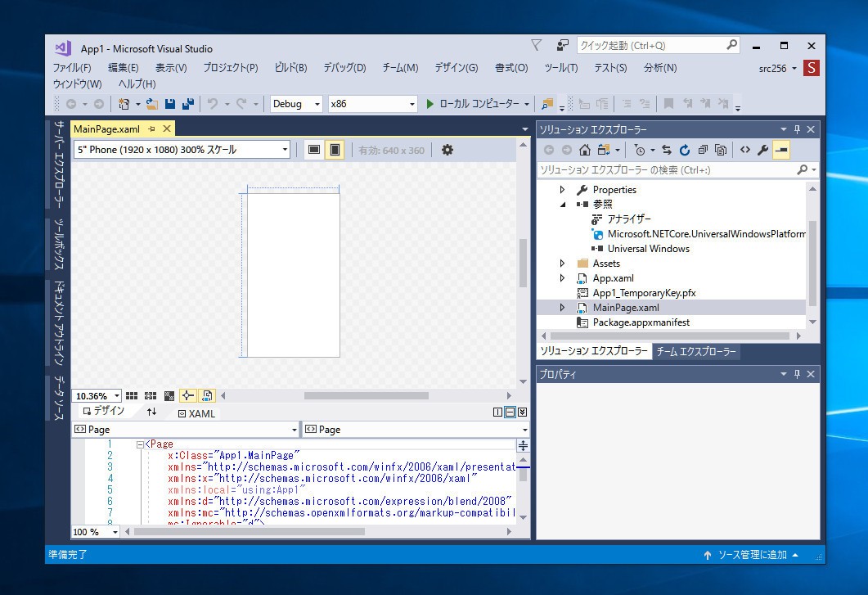Refresh the Solution Explorer view

point(684,150)
